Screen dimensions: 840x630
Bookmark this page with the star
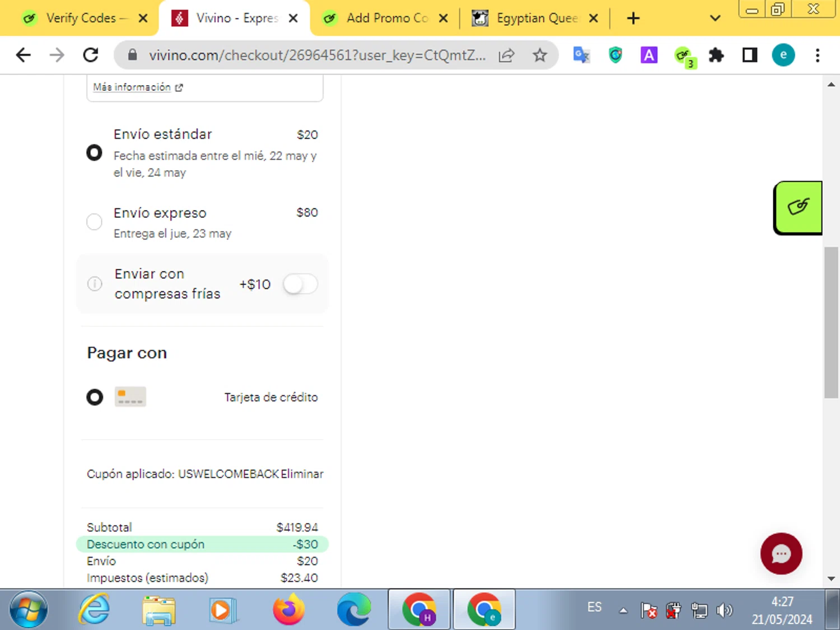pyautogui.click(x=540, y=55)
